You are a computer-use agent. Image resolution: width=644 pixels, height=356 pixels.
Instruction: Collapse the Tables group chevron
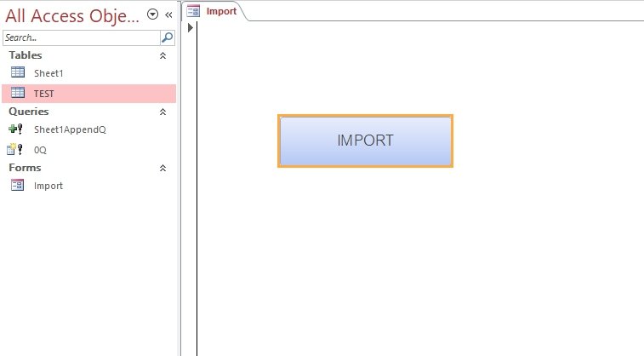[x=162, y=55]
